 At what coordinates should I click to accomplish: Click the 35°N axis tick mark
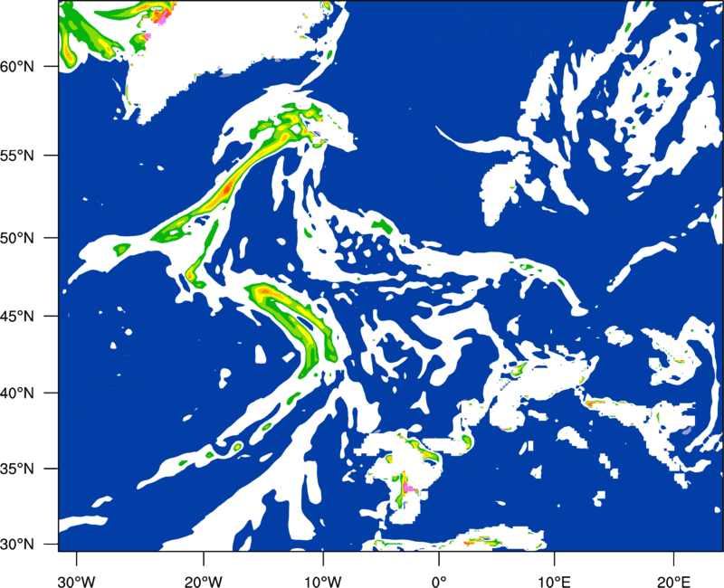coord(52,469)
